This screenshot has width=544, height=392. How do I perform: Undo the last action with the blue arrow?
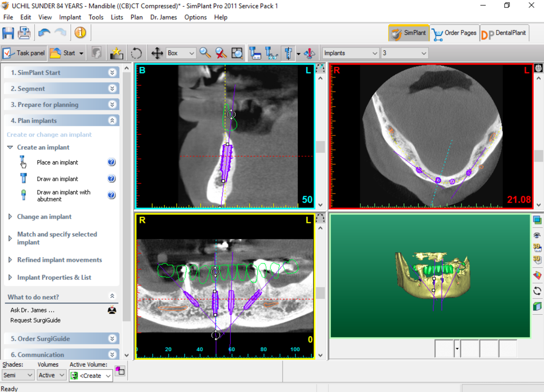point(44,33)
